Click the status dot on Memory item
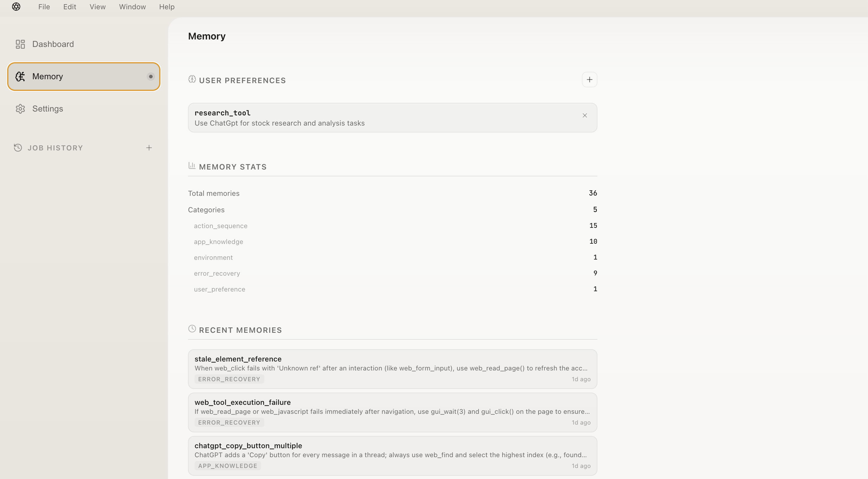Image resolution: width=868 pixels, height=479 pixels. [151, 77]
